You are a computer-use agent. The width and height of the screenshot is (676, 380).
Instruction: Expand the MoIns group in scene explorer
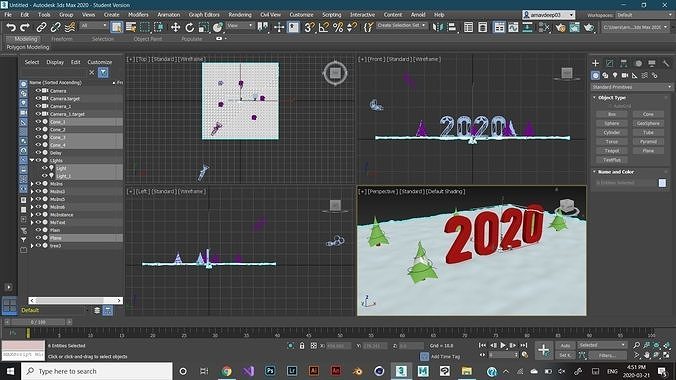click(32, 184)
